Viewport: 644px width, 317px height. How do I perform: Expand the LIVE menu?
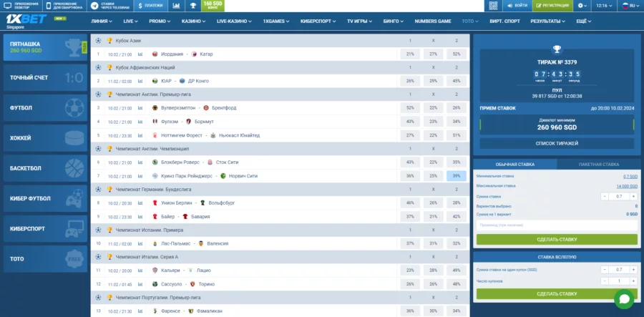(x=131, y=21)
